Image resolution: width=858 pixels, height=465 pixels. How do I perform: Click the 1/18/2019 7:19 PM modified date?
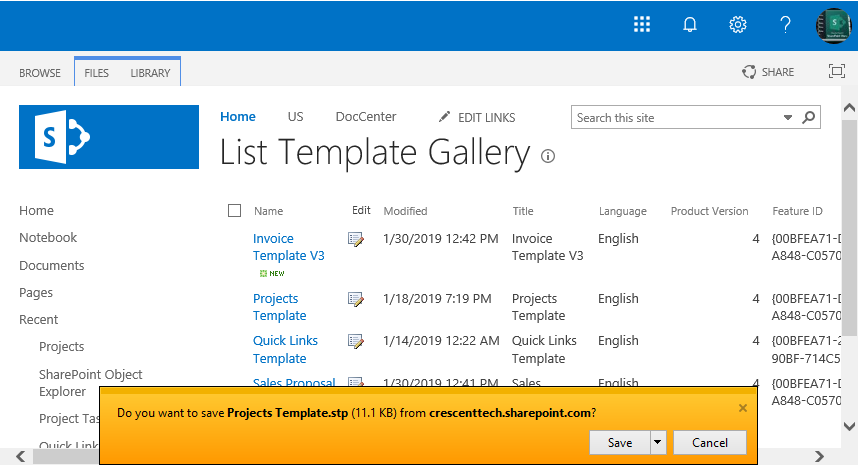[437, 299]
